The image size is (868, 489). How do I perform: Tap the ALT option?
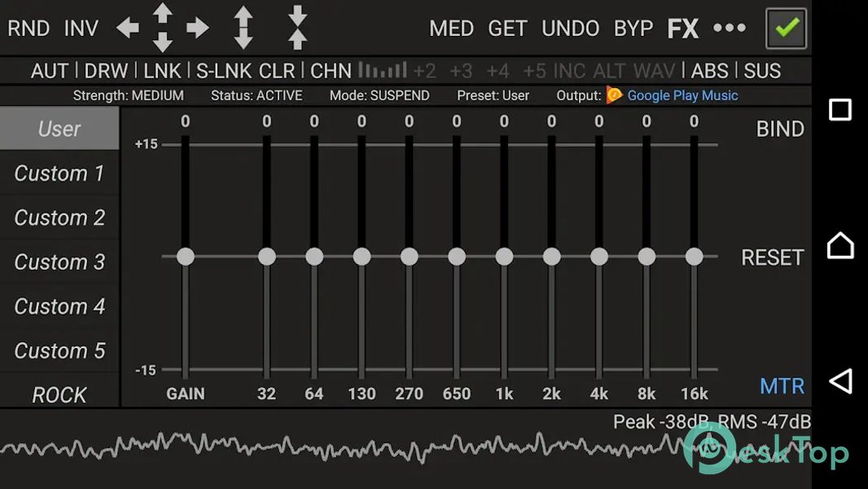610,71
